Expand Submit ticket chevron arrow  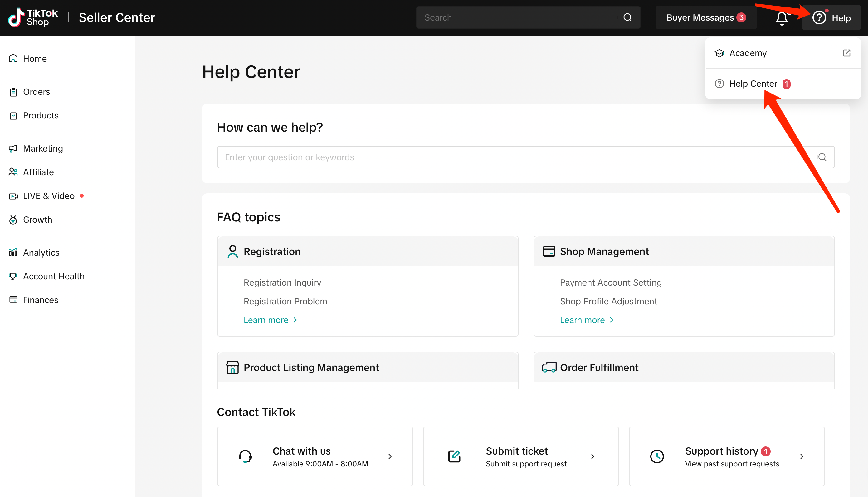click(593, 456)
